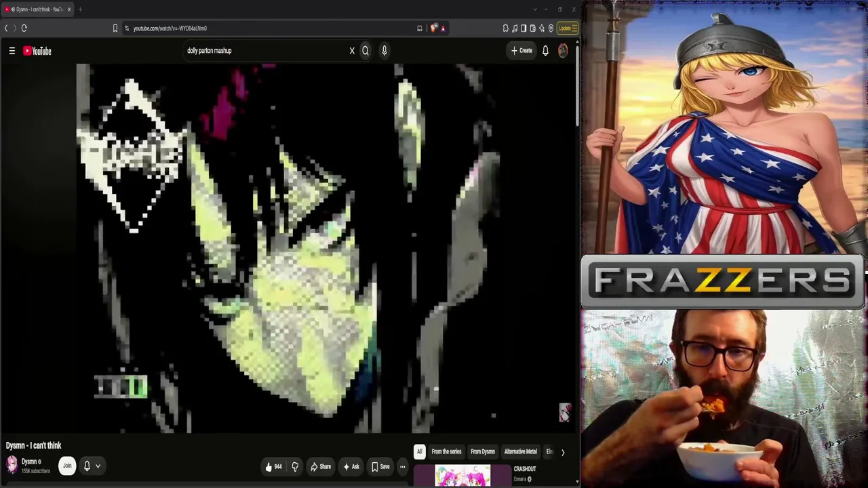Open a new browser tab

[x=80, y=9]
